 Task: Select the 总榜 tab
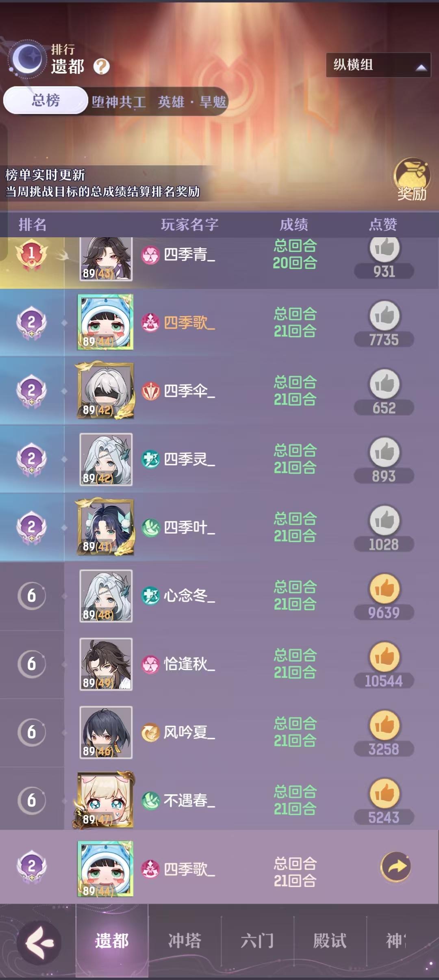46,100
